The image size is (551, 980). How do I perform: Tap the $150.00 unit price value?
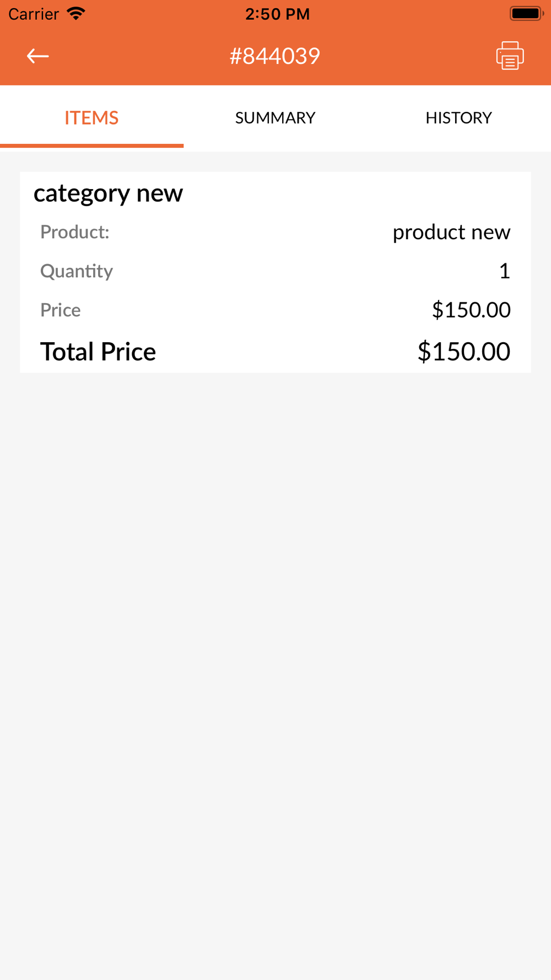(471, 310)
